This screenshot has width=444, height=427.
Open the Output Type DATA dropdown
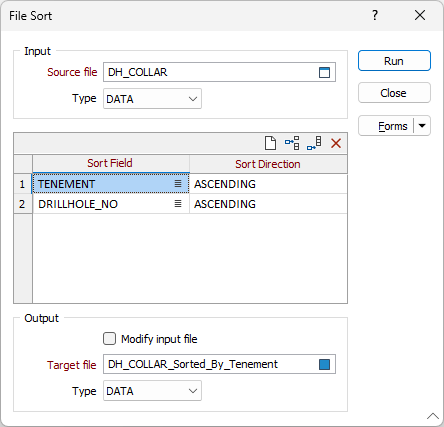(152, 391)
